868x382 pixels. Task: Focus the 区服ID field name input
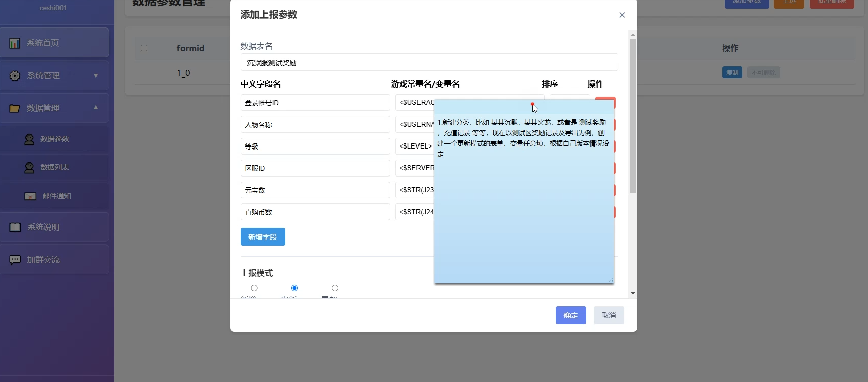(315, 168)
